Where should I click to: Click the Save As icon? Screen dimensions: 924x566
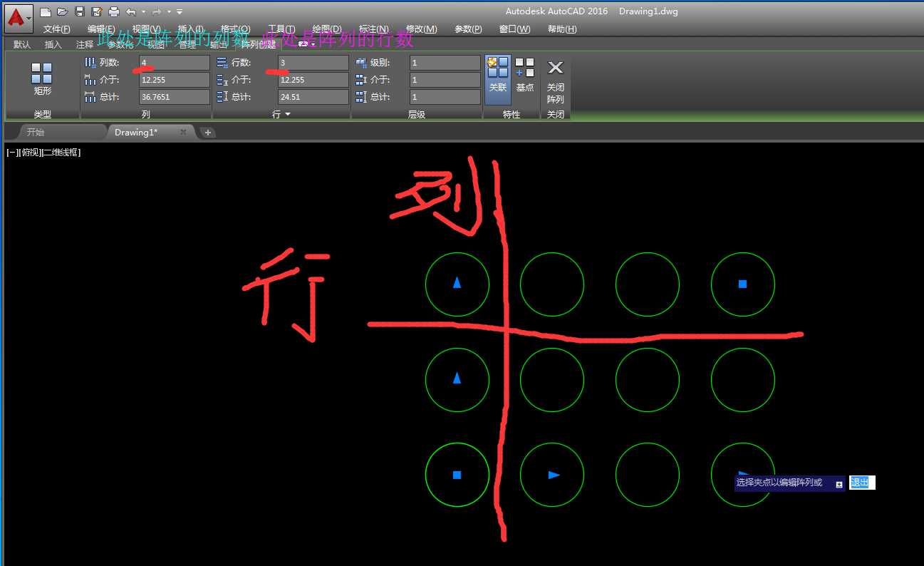[97, 11]
